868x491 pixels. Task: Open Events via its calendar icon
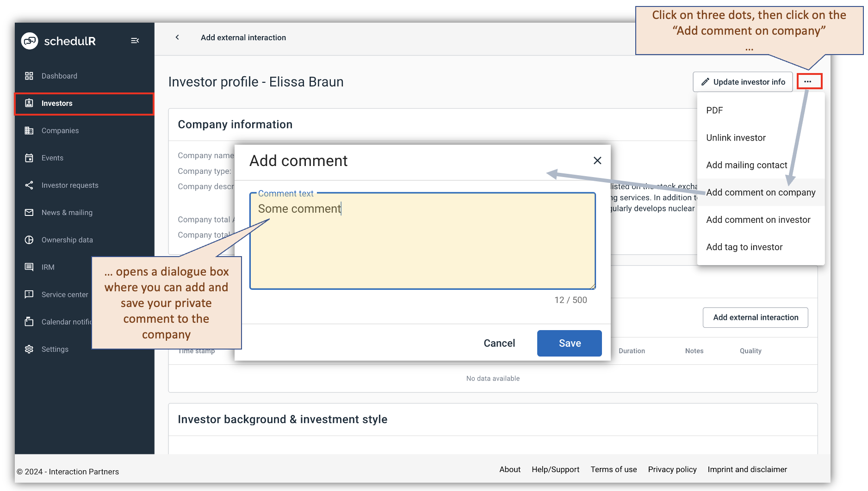29,158
